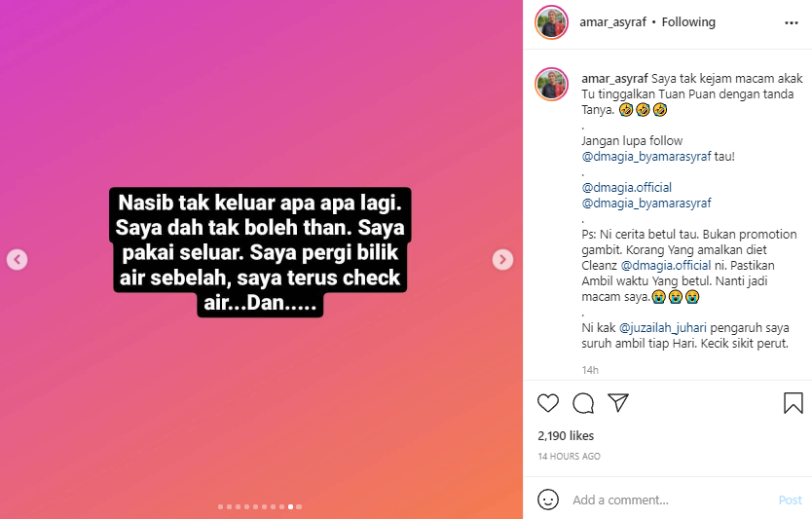Save post with bookmark icon
The width and height of the screenshot is (812, 519).
[793, 403]
